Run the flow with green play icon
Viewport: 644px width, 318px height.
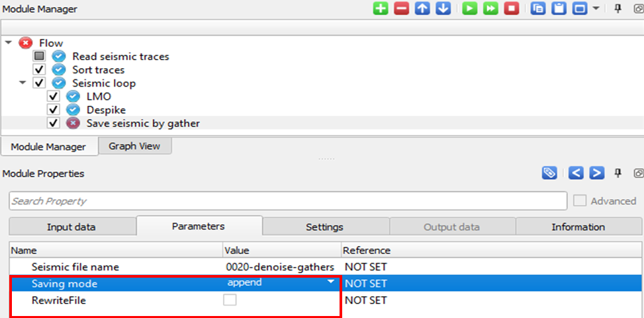469,9
